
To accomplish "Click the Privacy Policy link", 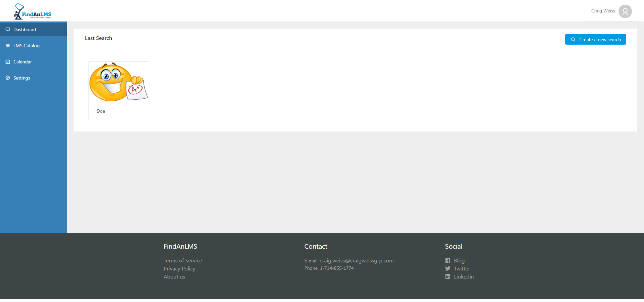I will click(179, 268).
